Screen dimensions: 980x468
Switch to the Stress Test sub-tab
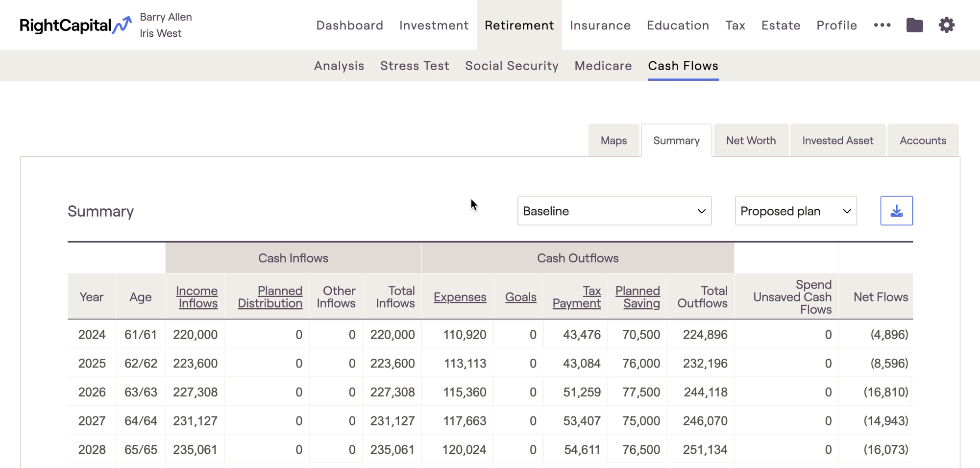415,66
